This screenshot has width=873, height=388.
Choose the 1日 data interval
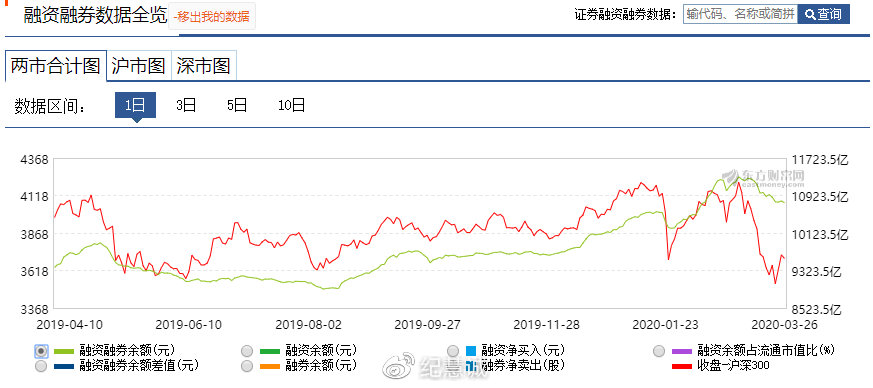[135, 105]
